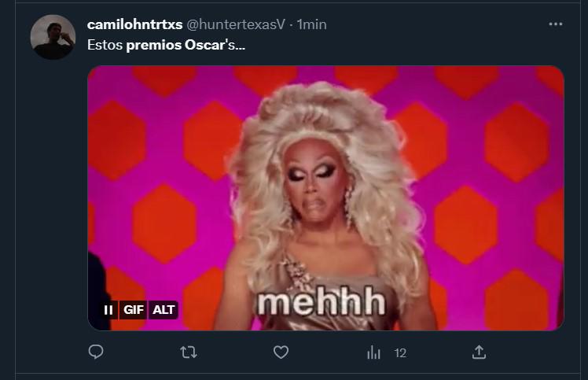Click the bold premios Oscar text
Viewport: 588px width, 380px height.
click(x=175, y=45)
